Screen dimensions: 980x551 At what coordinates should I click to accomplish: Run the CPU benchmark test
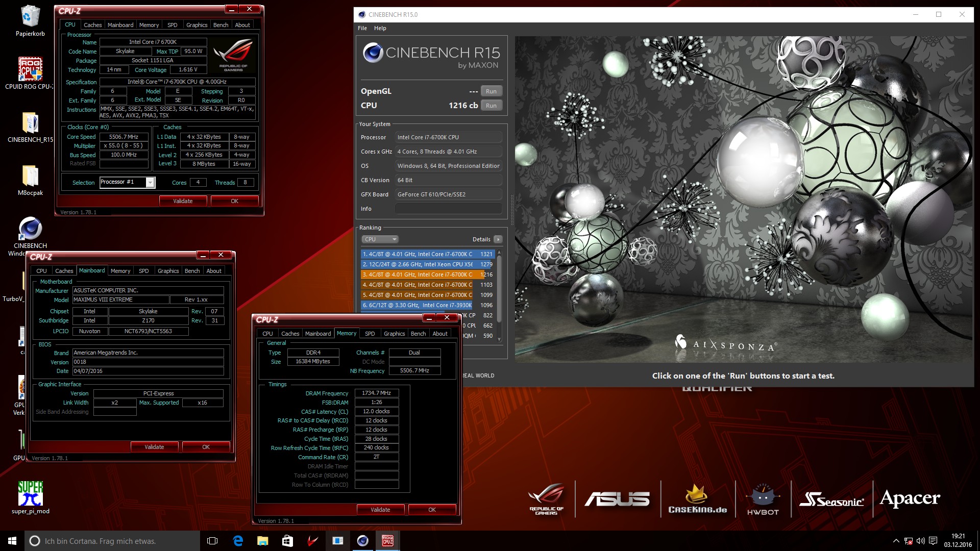pos(491,106)
